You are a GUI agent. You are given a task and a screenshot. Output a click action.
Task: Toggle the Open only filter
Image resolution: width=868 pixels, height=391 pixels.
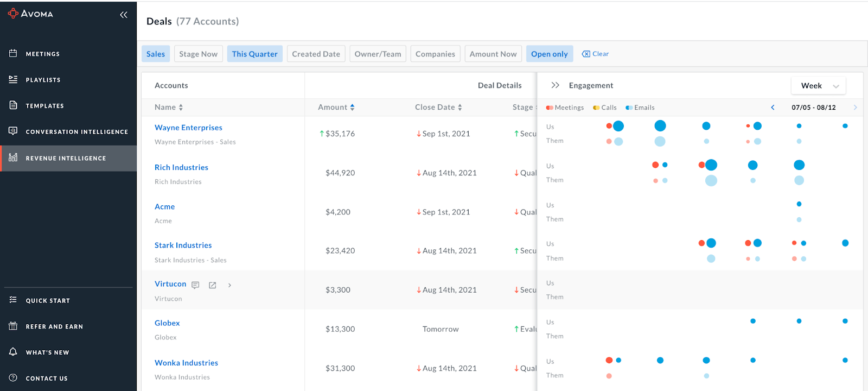coord(549,54)
